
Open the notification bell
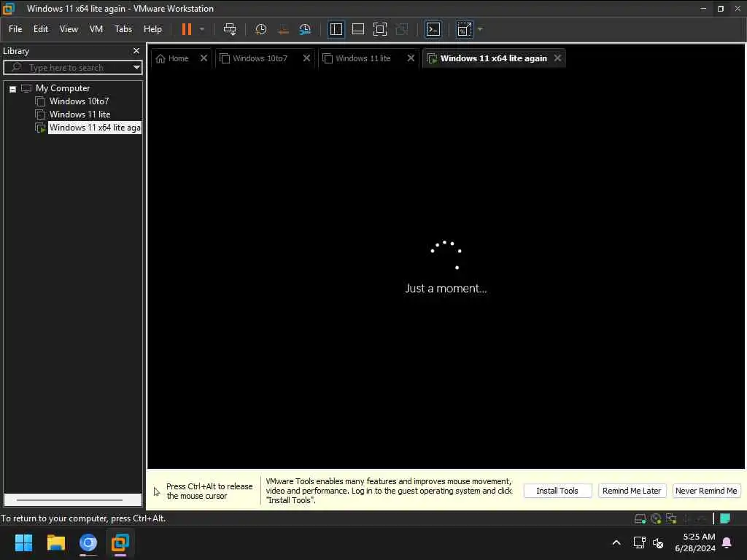tap(727, 542)
